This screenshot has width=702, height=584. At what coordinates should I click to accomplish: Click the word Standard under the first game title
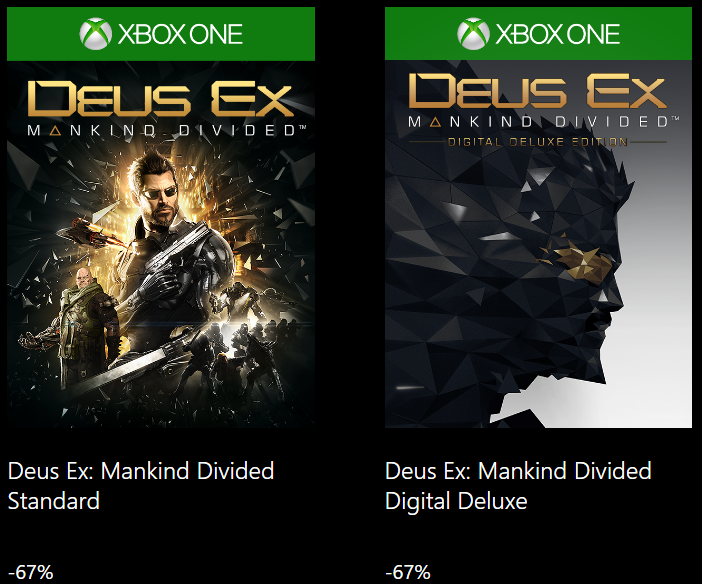point(54,501)
